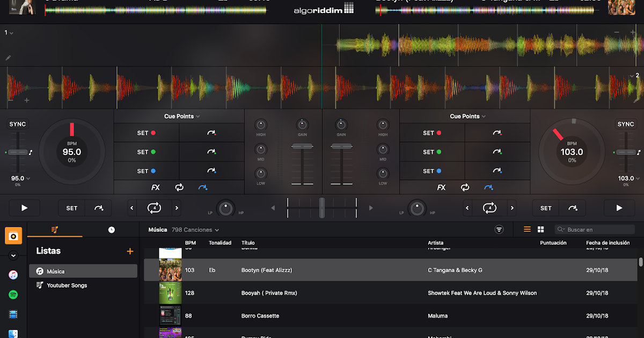Play the right deck
This screenshot has width=644, height=338.
coord(619,208)
